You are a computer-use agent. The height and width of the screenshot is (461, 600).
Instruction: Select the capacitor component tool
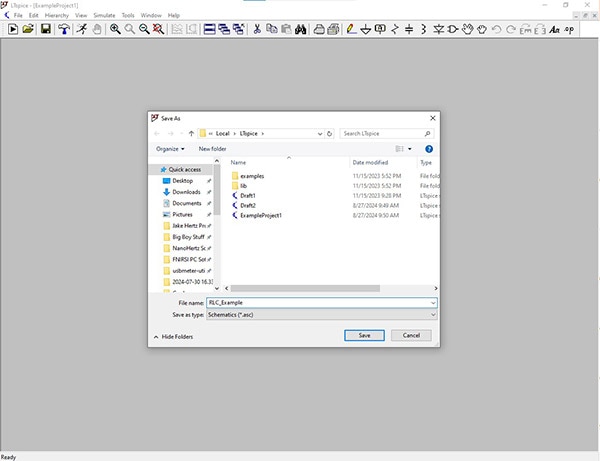pyautogui.click(x=410, y=29)
